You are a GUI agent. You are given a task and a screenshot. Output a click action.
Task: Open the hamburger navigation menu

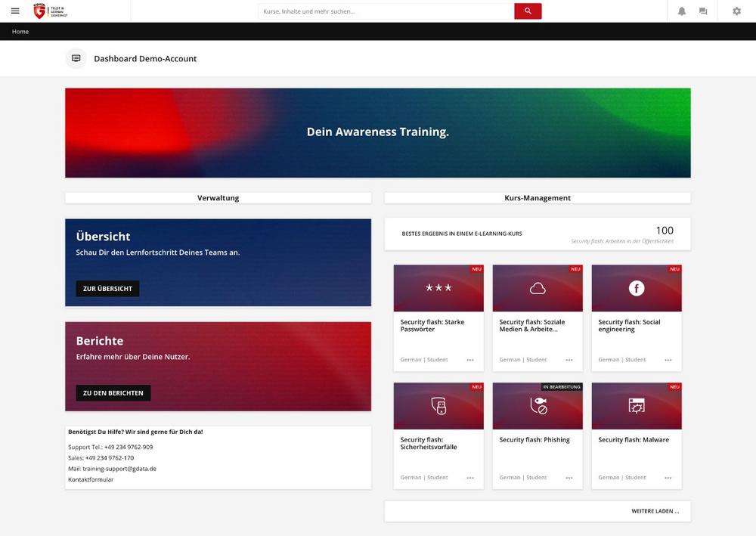(15, 11)
